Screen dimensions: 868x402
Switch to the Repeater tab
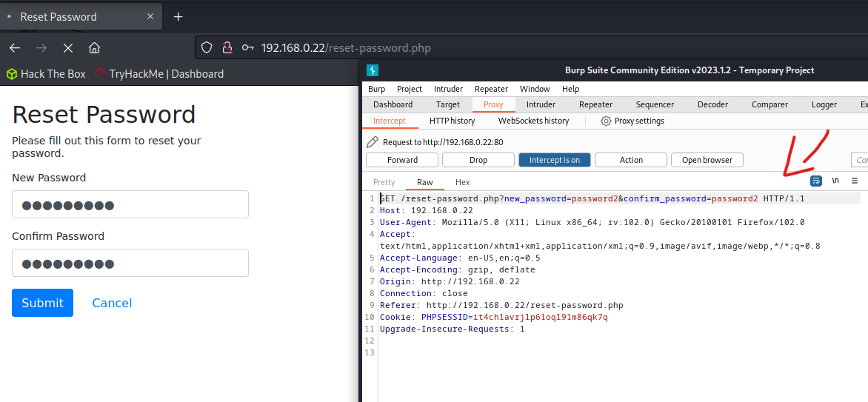point(595,104)
